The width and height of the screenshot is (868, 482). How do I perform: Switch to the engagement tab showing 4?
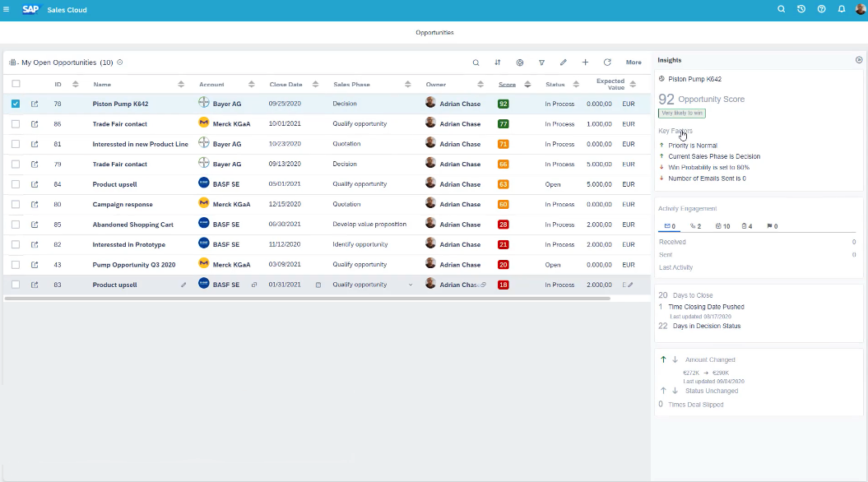click(747, 225)
